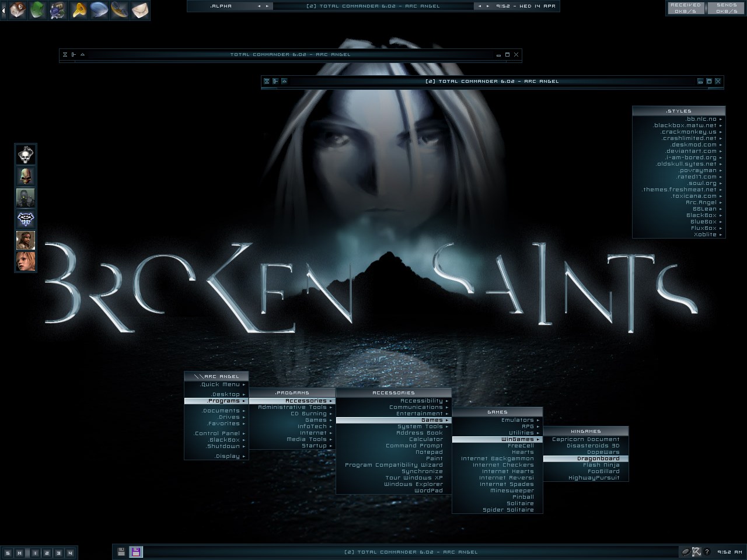Viewport: 747px width, 560px height.
Task: Click the leftmost disc-shaped tray icon
Action: pos(686,552)
